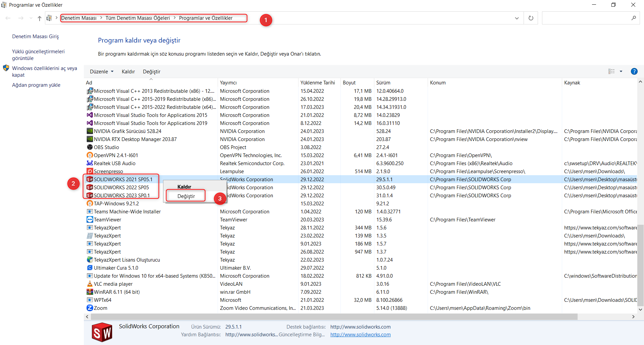This screenshot has width=644, height=345.
Task: Click the refresh button beside address bar
Action: click(531, 18)
